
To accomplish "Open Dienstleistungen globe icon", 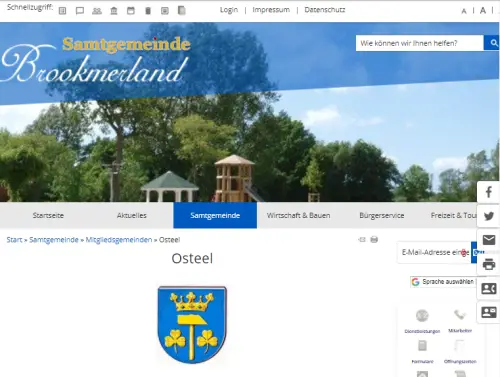I will tap(422, 315).
